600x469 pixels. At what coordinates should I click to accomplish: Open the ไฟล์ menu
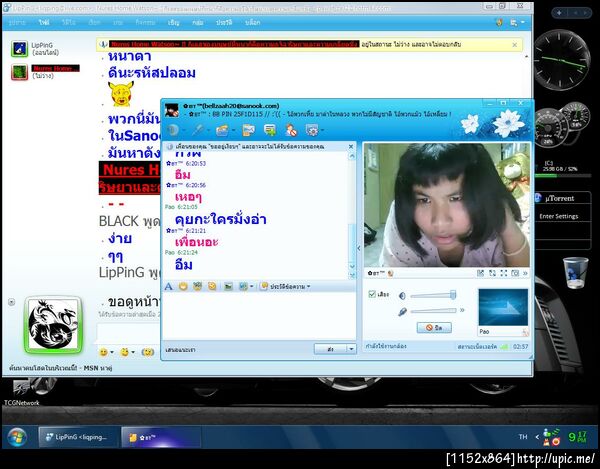pos(44,23)
